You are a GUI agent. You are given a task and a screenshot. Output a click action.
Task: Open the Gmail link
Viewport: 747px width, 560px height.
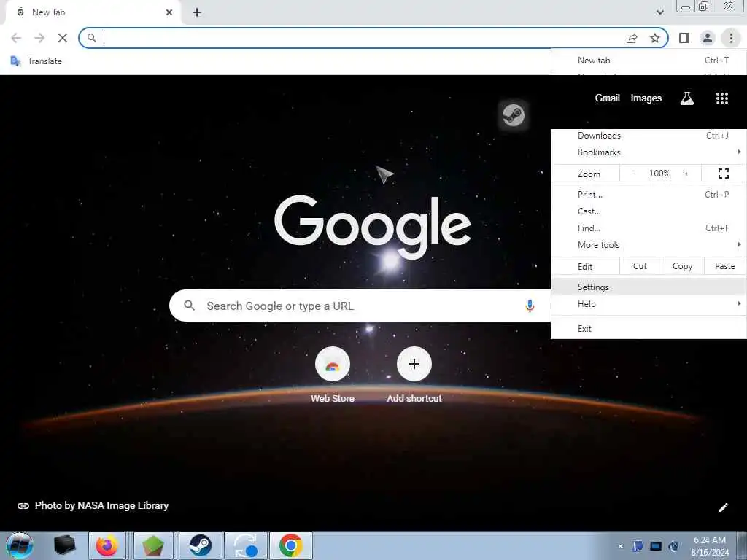click(x=607, y=98)
